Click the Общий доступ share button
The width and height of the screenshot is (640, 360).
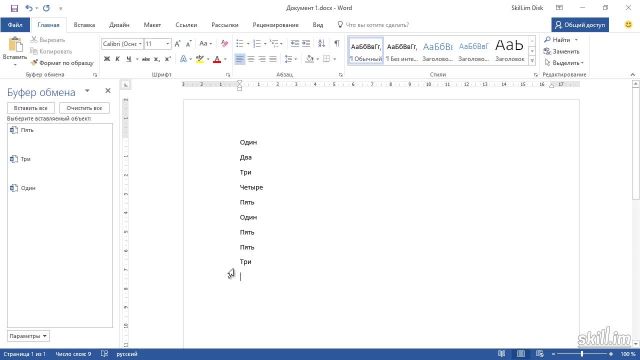tap(580, 25)
